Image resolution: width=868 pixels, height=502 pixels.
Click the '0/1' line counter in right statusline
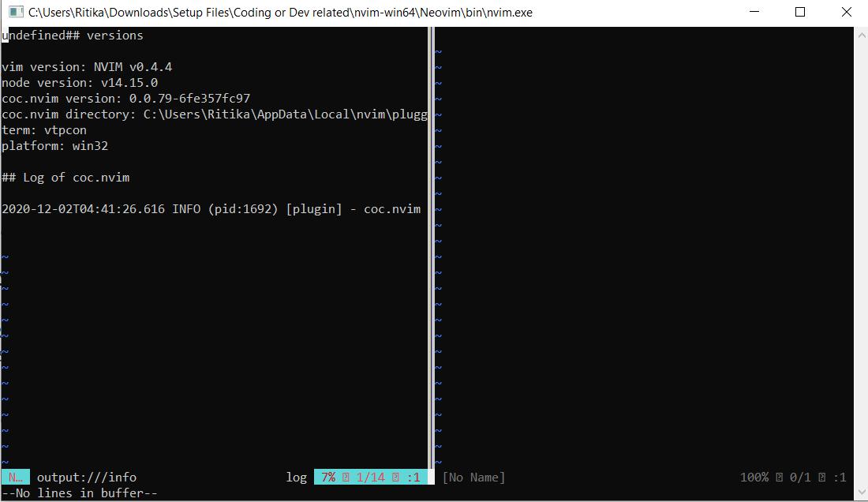800,477
